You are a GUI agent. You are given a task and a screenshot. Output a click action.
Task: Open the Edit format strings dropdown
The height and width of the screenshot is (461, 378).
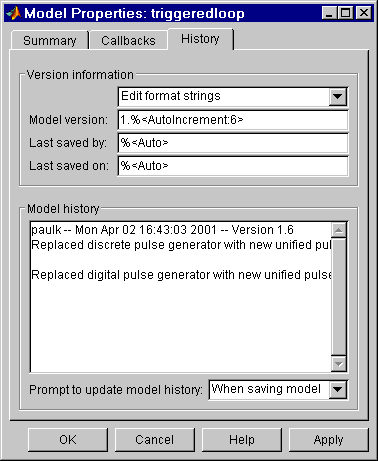click(x=233, y=96)
